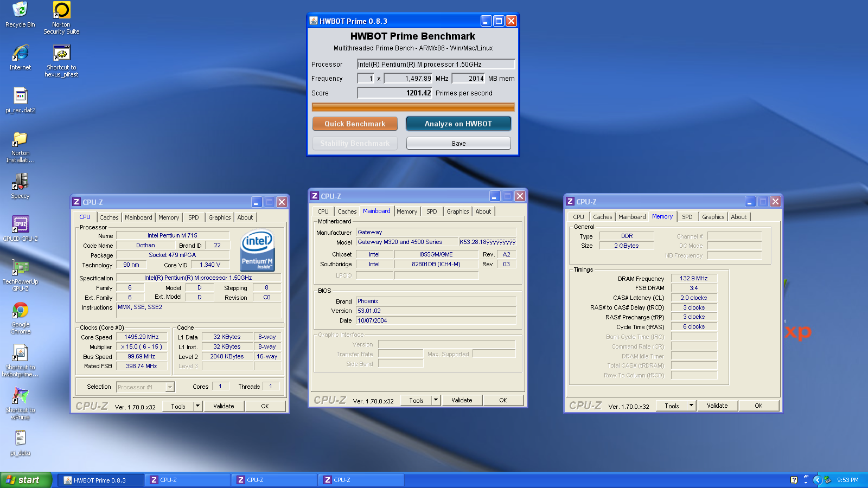The height and width of the screenshot is (488, 868).
Task: Open Mainboard tab in CPU window
Action: click(x=138, y=217)
